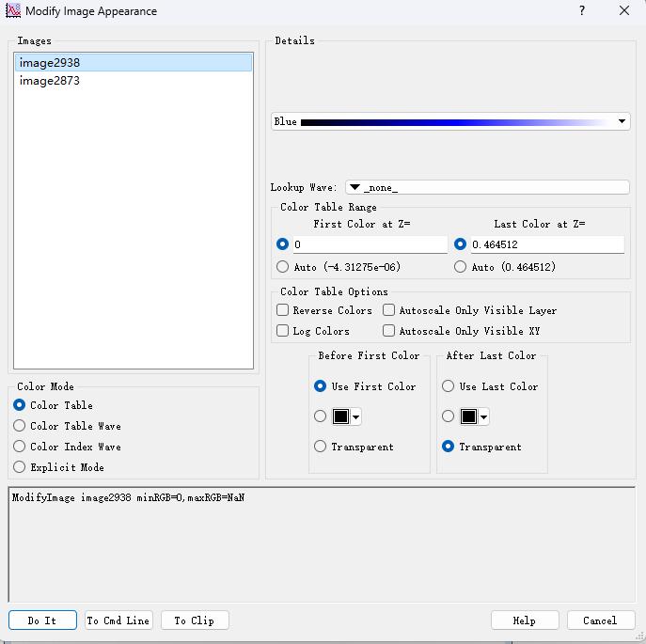Image resolution: width=646 pixels, height=644 pixels.
Task: Click the Last Color at Z field showing 0.464512
Action: tap(547, 244)
